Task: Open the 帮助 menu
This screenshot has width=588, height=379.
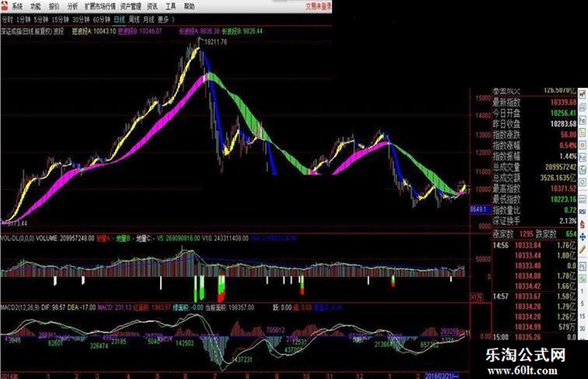Action: [x=189, y=6]
